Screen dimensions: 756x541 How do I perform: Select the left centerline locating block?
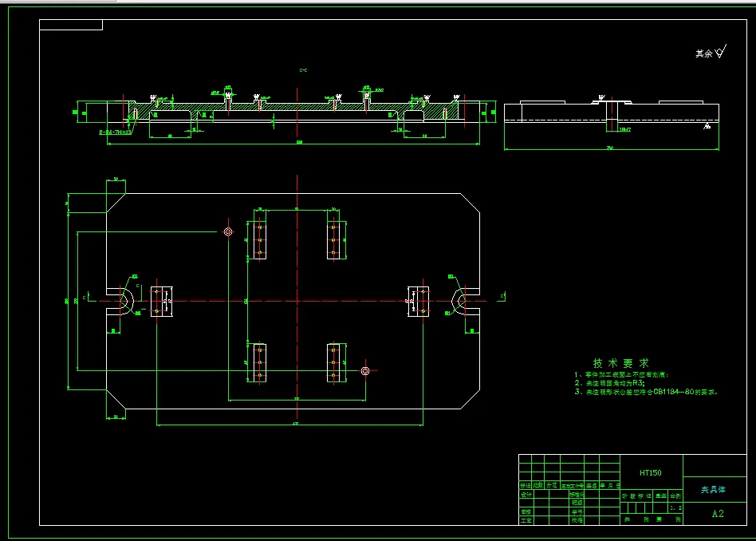[x=162, y=302]
